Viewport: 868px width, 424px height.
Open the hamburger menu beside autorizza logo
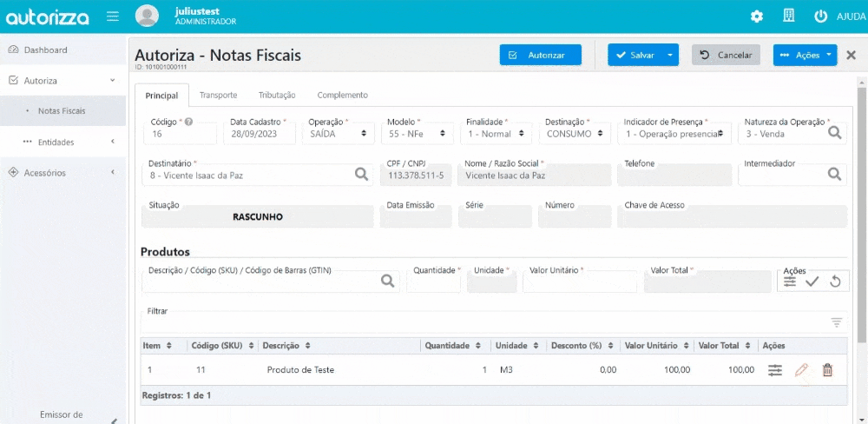(x=113, y=16)
